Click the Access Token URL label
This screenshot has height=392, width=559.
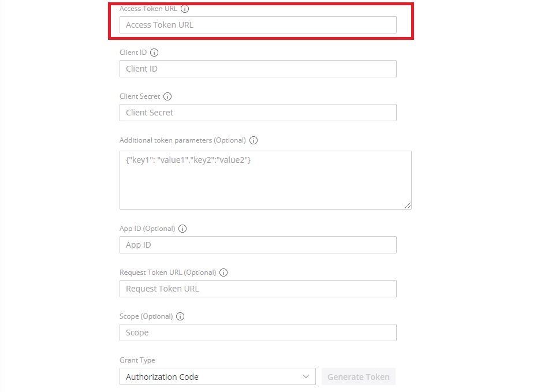click(148, 9)
